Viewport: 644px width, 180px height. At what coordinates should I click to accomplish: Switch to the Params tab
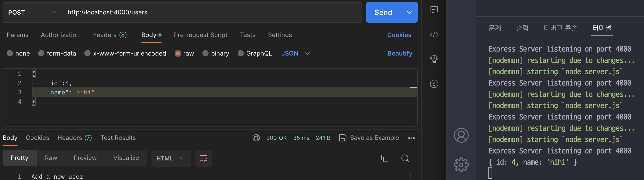click(x=17, y=35)
